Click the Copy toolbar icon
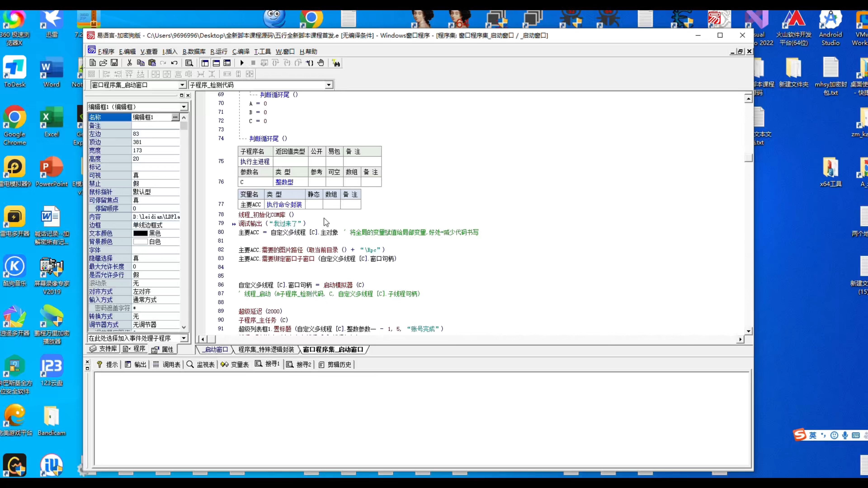The image size is (868, 488). (x=141, y=63)
